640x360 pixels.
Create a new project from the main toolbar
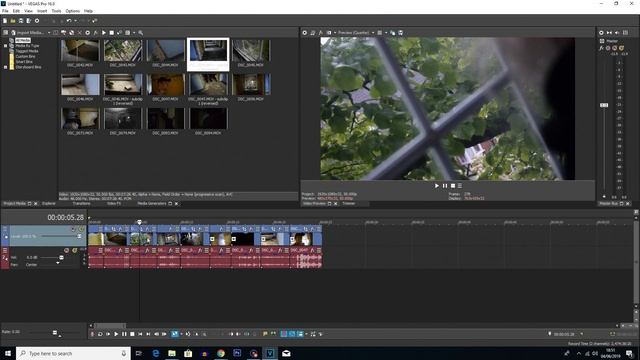pos(4,21)
